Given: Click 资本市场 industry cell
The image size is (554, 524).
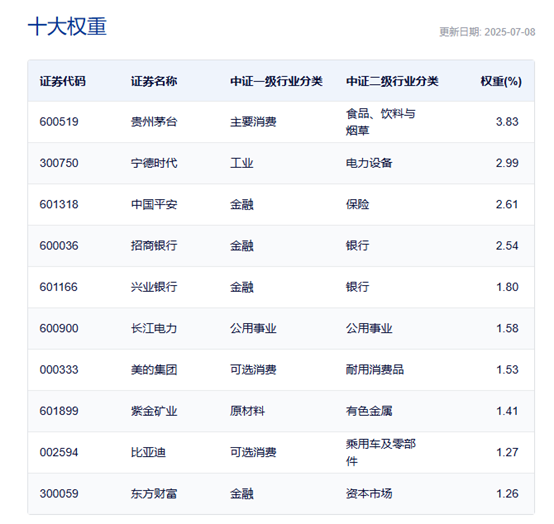Looking at the screenshot, I should point(369,494).
